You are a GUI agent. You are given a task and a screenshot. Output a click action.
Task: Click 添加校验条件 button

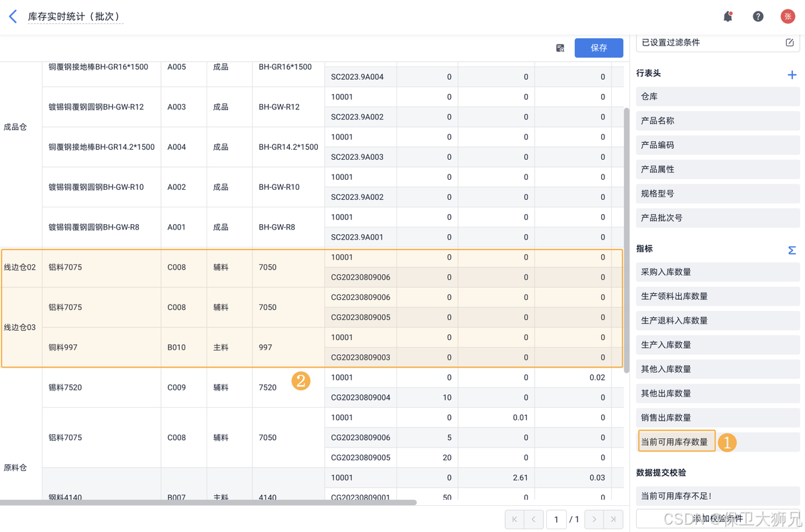718,519
